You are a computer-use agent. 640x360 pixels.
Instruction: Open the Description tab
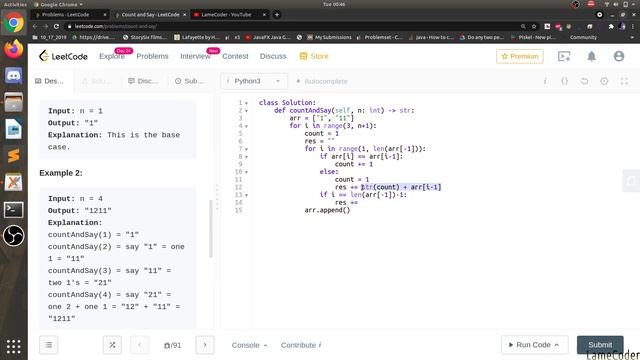coord(50,81)
